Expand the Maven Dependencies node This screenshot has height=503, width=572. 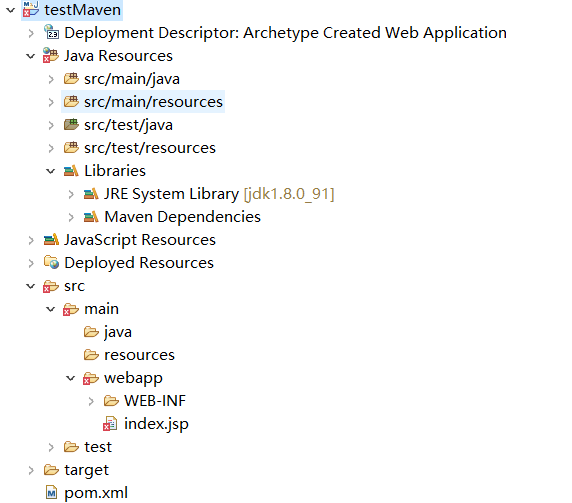coord(71,217)
